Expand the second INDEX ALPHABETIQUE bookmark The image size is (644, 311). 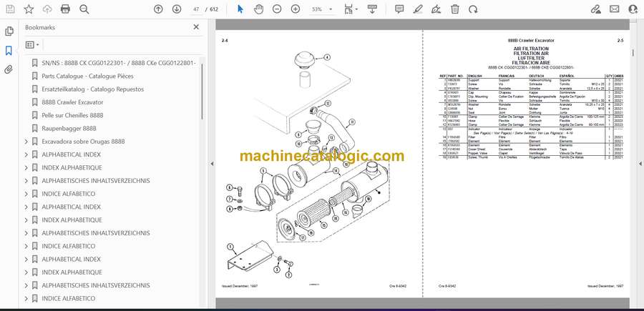[x=26, y=220]
